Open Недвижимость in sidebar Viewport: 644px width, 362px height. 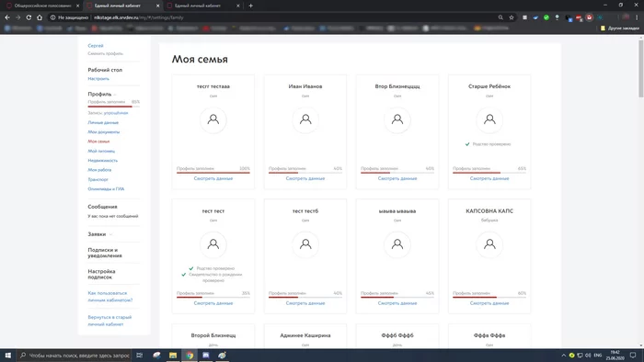coord(103,160)
